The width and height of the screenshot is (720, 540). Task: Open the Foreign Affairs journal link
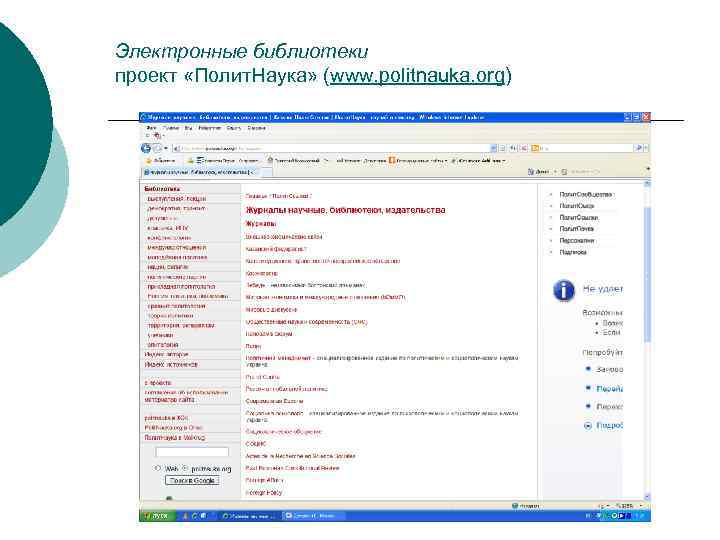click(x=264, y=480)
